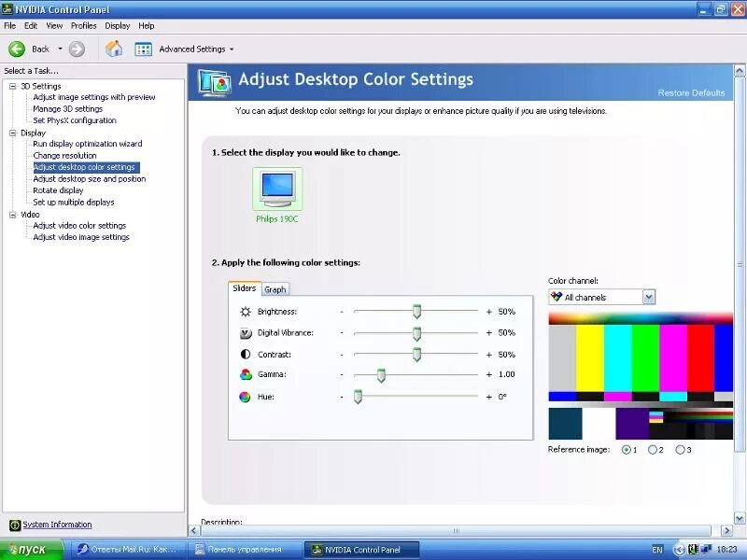This screenshot has height=560, width=747.
Task: Click the color channel hearts icon
Action: tap(556, 297)
